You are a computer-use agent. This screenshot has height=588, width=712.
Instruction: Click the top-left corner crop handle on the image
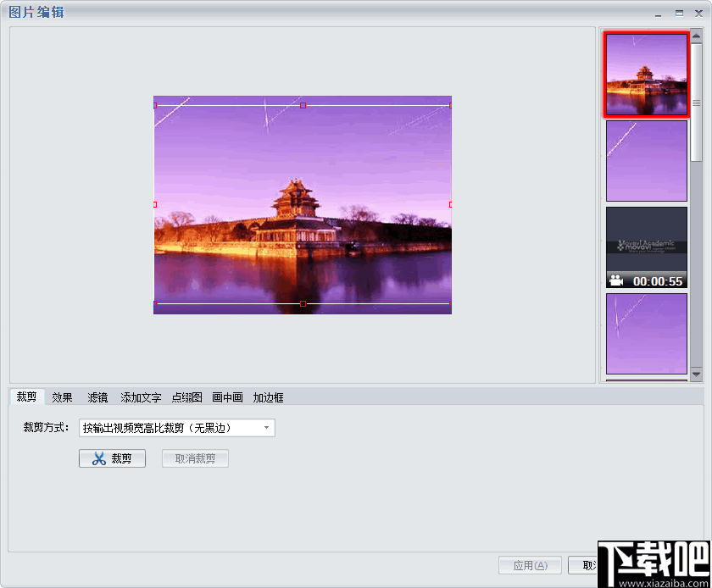point(155,103)
